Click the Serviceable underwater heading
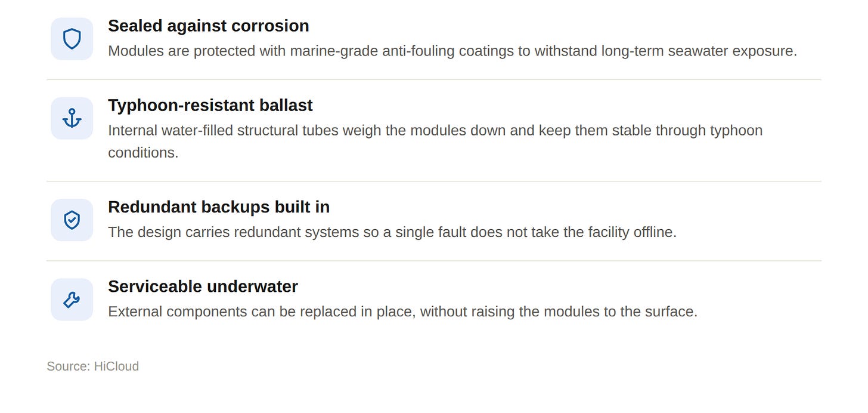The image size is (868, 413). click(x=203, y=286)
